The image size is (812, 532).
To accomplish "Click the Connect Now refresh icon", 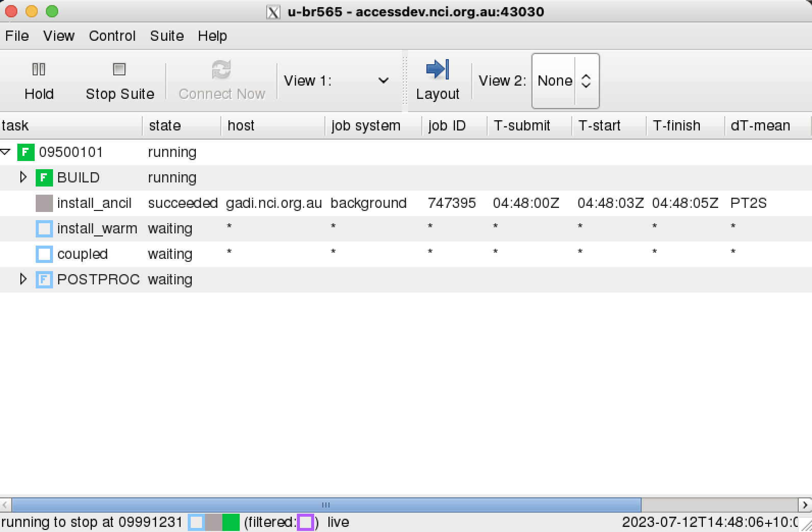I will (221, 69).
